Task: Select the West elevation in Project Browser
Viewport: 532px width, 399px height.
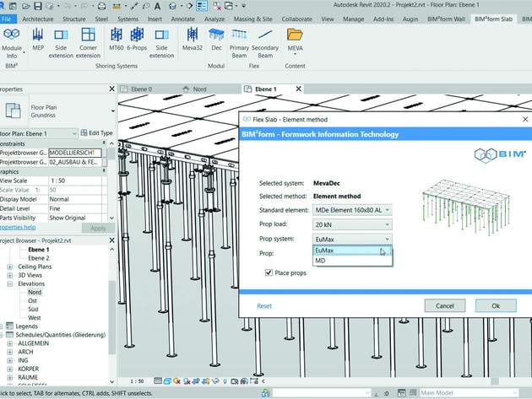Action: pyautogui.click(x=35, y=318)
